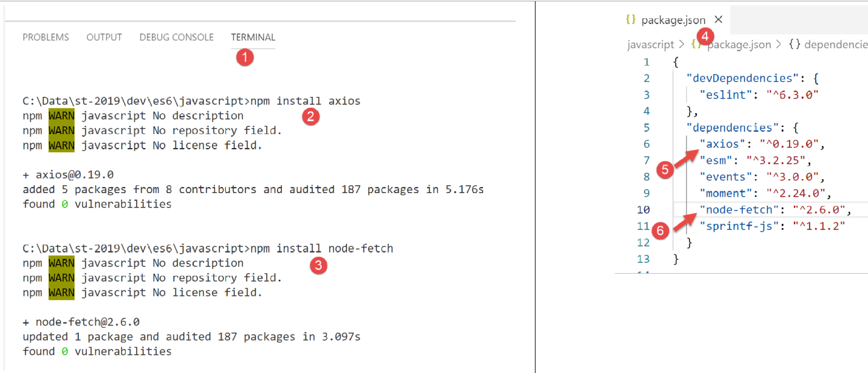Click red annotation marker number 2

coord(310,117)
